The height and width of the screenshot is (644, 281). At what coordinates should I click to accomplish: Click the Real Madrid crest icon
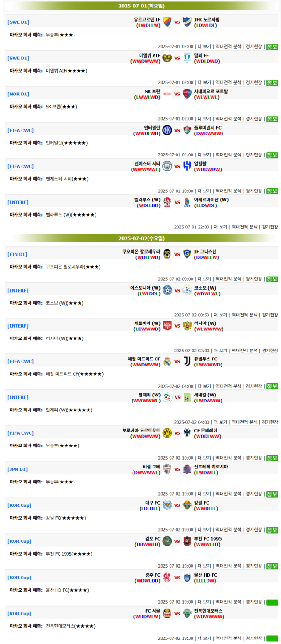click(167, 361)
